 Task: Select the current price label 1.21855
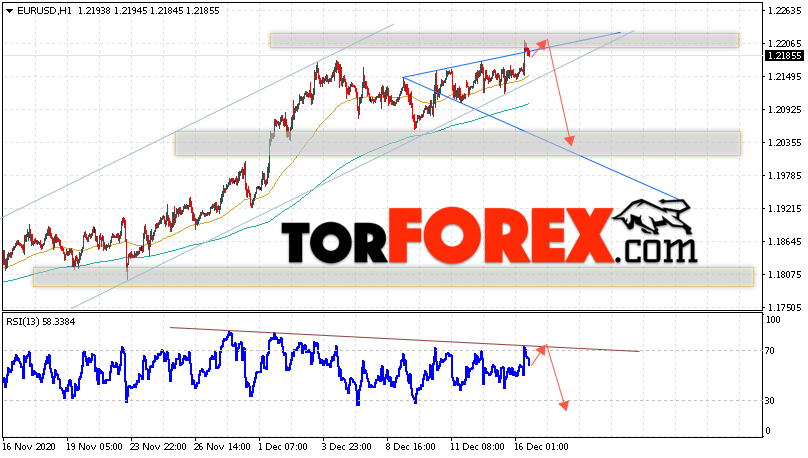point(784,56)
